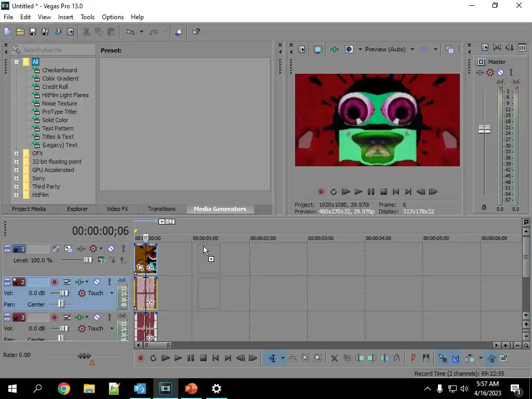This screenshot has height=399, width=532.
Task: Click Stop button under preview window
Action: pyautogui.click(x=384, y=192)
